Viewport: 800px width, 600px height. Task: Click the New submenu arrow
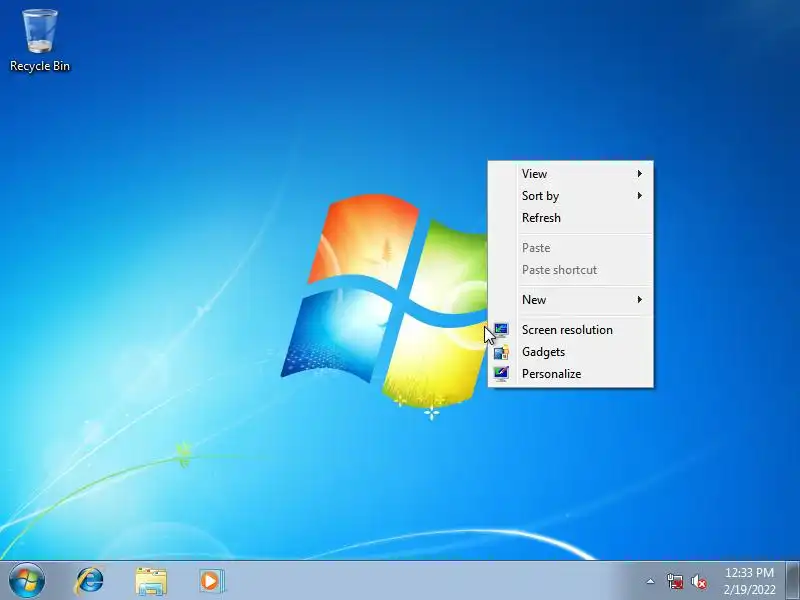tap(639, 300)
